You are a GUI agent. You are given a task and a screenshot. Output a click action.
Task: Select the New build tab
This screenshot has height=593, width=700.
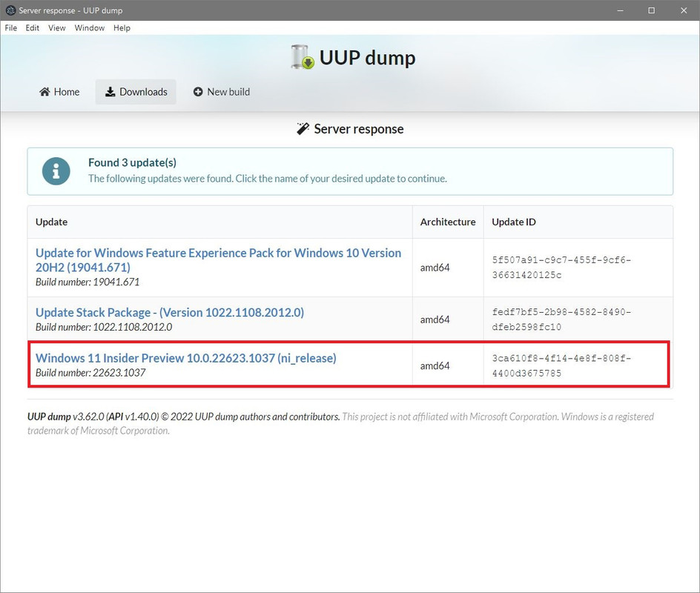point(222,92)
